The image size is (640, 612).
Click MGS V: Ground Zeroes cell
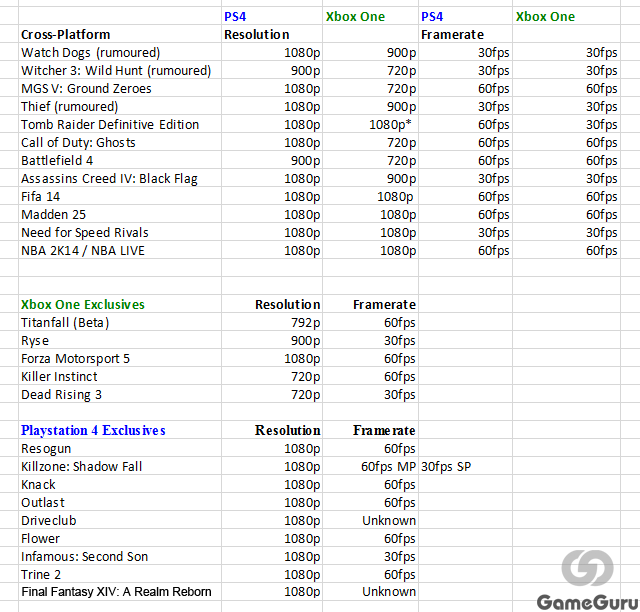pyautogui.click(x=120, y=88)
